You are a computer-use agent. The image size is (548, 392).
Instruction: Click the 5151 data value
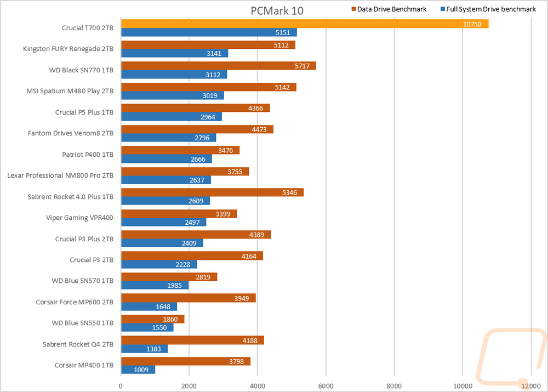tap(283, 32)
